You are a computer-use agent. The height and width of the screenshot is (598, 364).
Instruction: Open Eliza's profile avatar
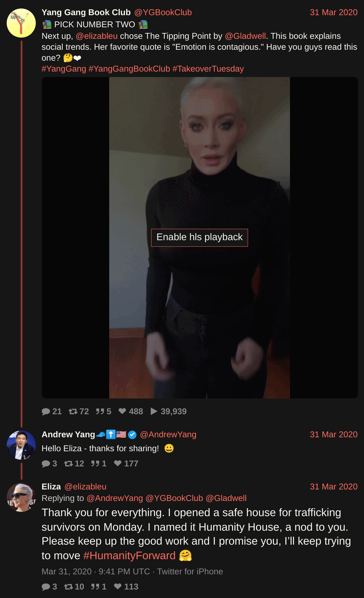pos(21,497)
